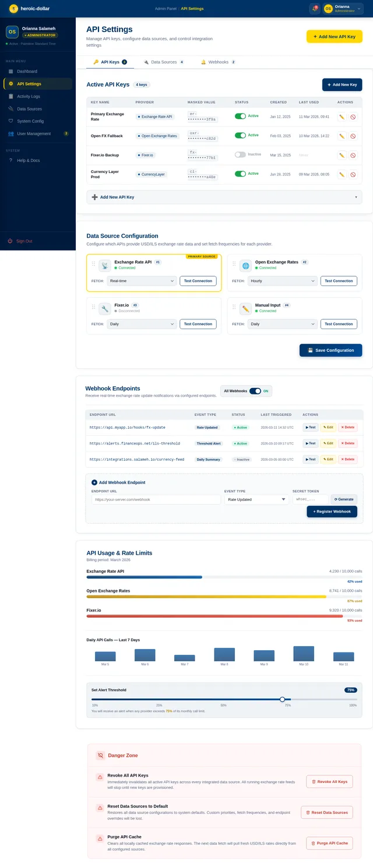Open the webhook Event Type dropdown
This screenshot has width=373, height=868.
point(256,499)
